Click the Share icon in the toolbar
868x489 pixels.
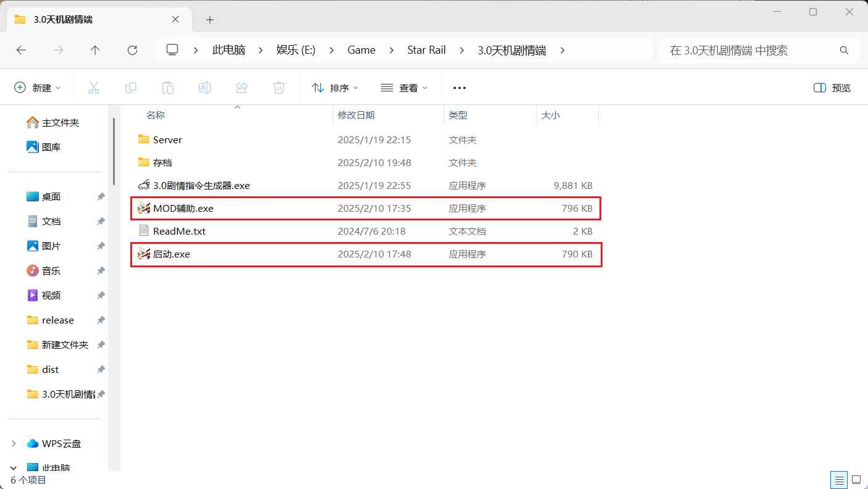coord(242,87)
